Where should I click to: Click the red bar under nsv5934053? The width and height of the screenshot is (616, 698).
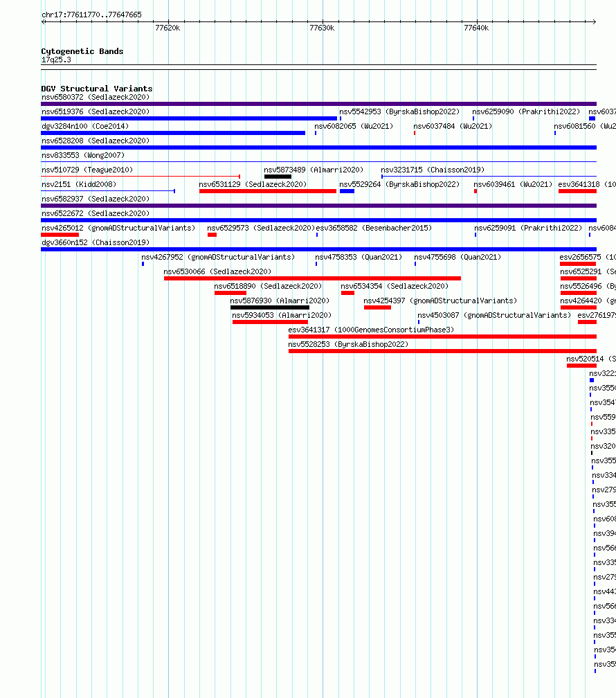pyautogui.click(x=270, y=322)
